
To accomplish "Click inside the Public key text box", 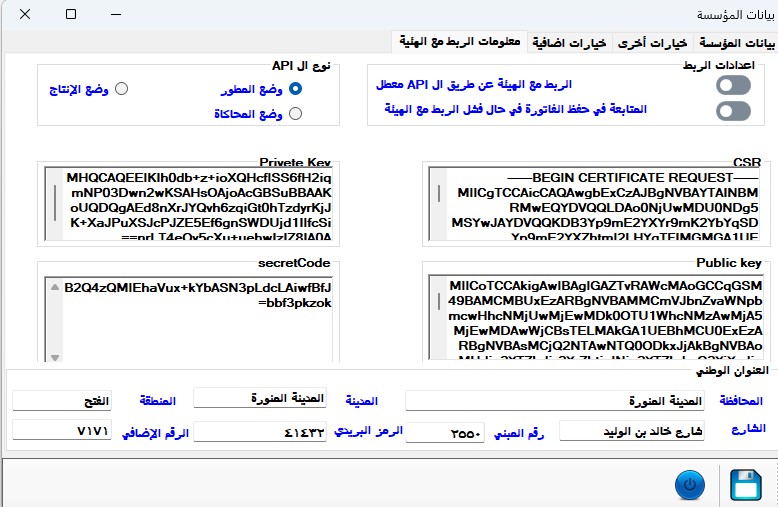I will [595, 318].
